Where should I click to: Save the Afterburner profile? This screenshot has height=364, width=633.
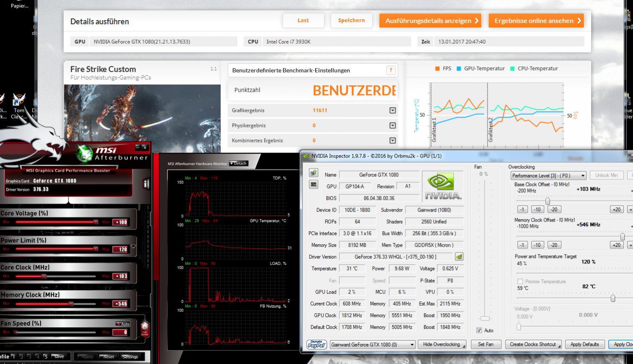(59, 356)
